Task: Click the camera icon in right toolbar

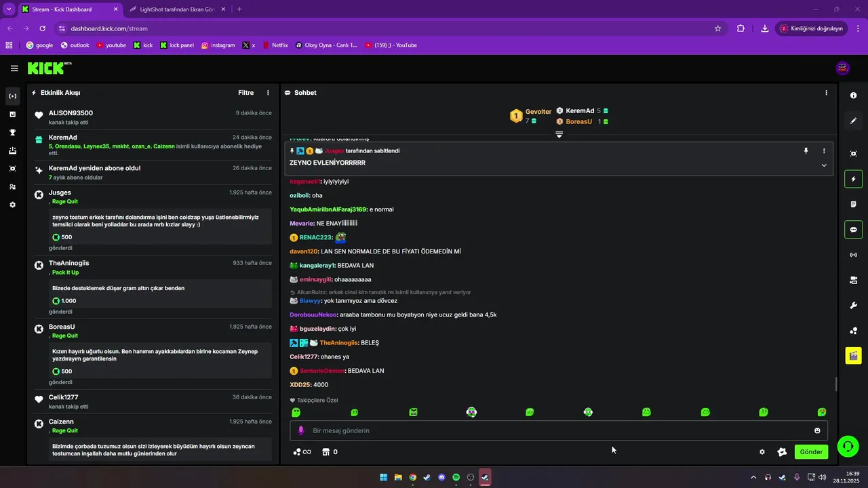Action: click(853, 280)
